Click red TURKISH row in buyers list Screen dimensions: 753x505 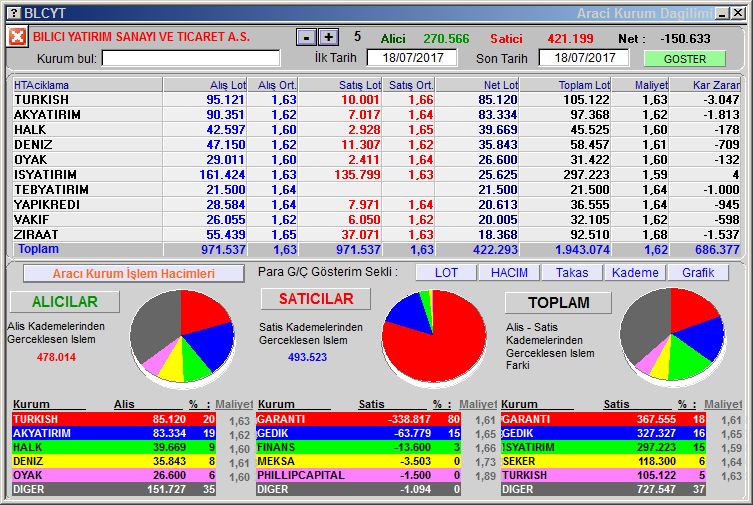click(x=114, y=419)
